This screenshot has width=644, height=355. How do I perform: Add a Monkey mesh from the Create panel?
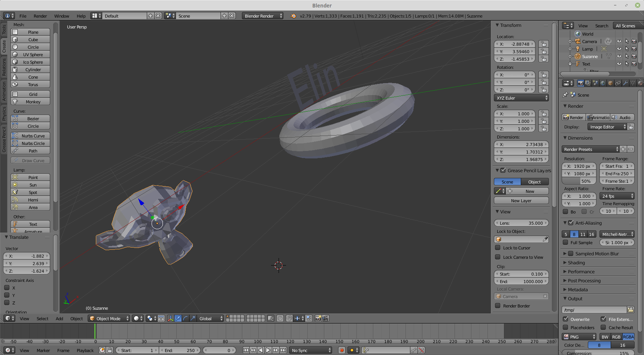tap(30, 102)
